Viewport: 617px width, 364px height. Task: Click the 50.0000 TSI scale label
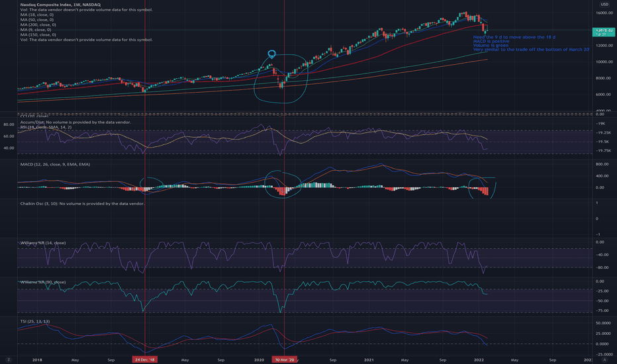pyautogui.click(x=603, y=323)
